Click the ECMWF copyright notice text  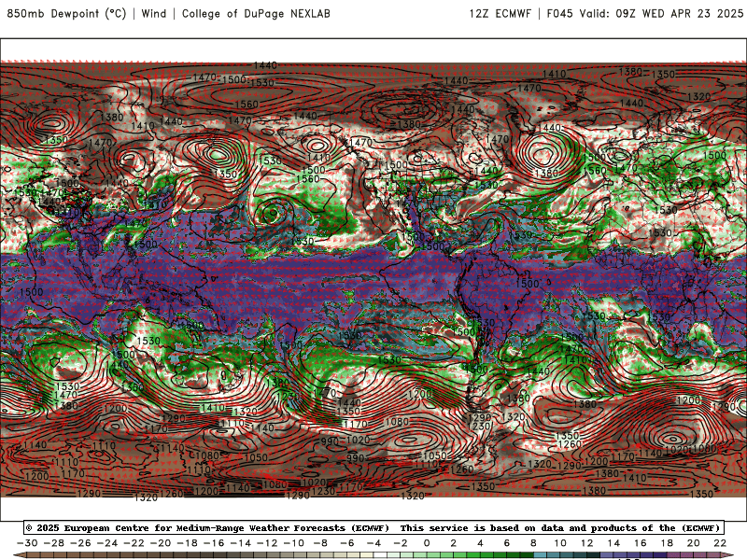coord(207,528)
